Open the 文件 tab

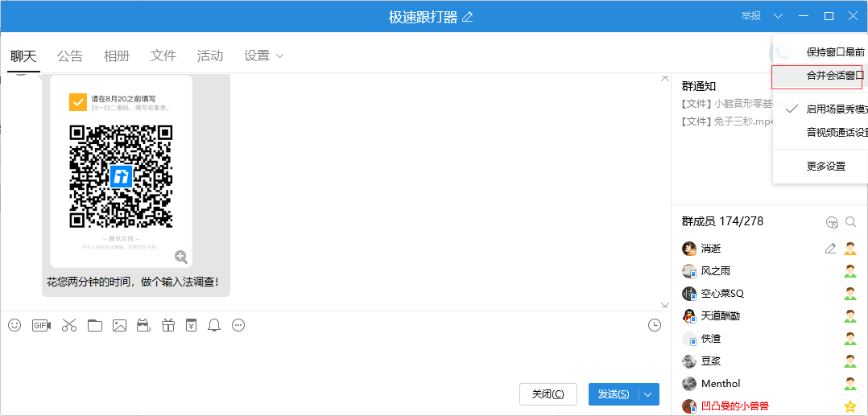click(163, 56)
